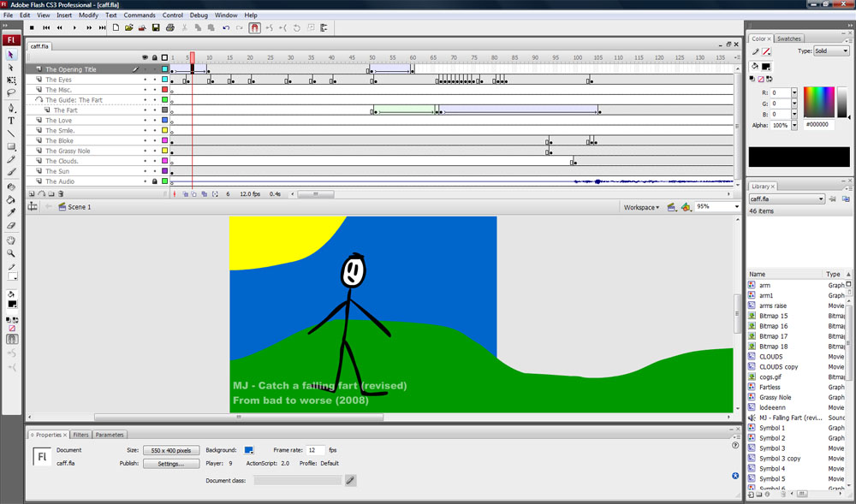Screen dimensions: 856x504
Task: Pick the Eraser tool
Action: click(x=11, y=226)
